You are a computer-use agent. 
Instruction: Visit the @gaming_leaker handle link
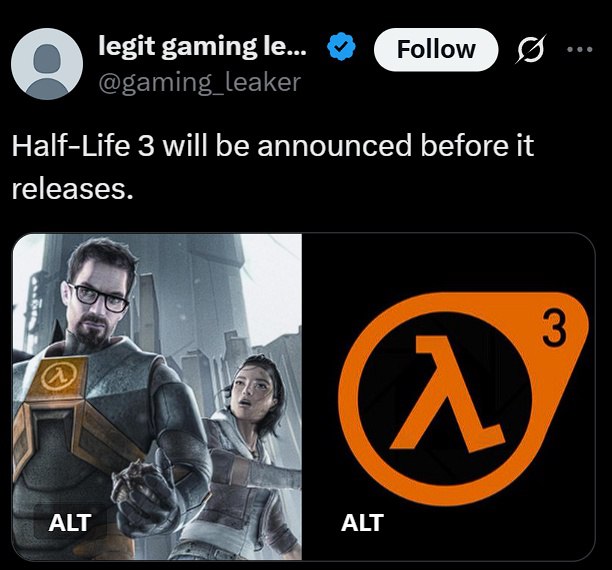(199, 83)
